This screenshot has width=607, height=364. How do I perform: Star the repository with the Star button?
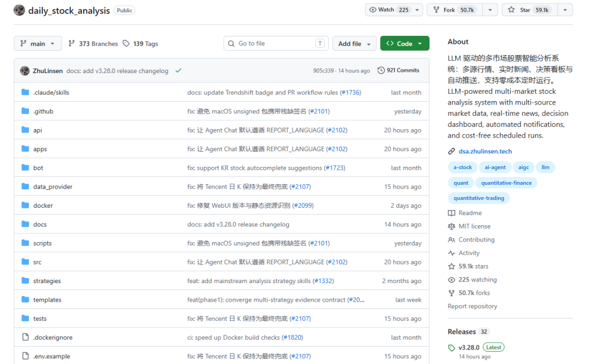pyautogui.click(x=529, y=10)
